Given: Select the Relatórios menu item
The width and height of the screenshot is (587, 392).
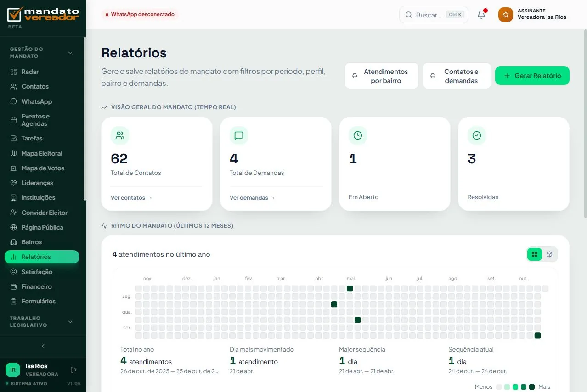Looking at the screenshot, I should [x=42, y=257].
